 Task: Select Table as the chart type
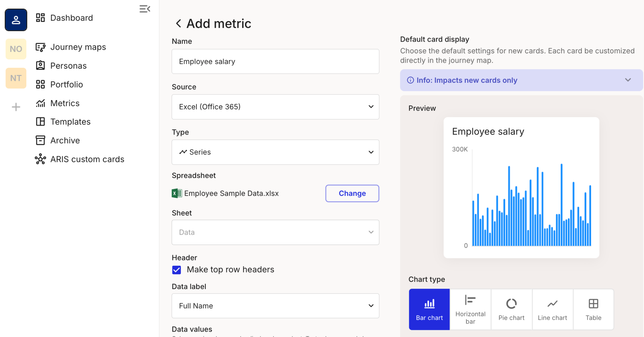tap(593, 309)
